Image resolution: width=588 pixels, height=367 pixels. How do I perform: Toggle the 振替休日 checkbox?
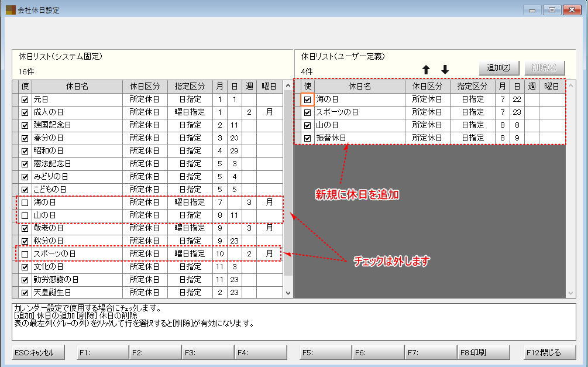coord(308,138)
